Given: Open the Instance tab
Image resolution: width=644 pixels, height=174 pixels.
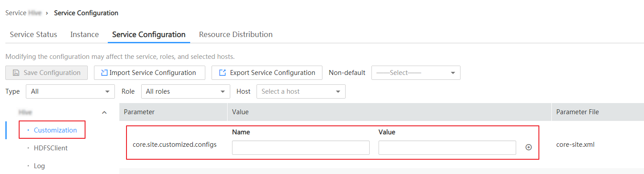Looking at the screenshot, I should [85, 34].
